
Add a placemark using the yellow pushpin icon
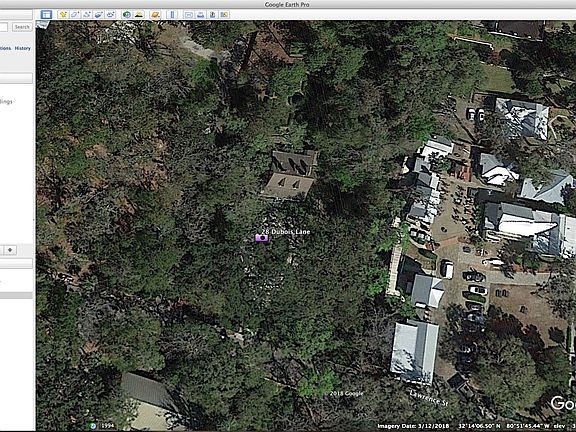point(63,15)
